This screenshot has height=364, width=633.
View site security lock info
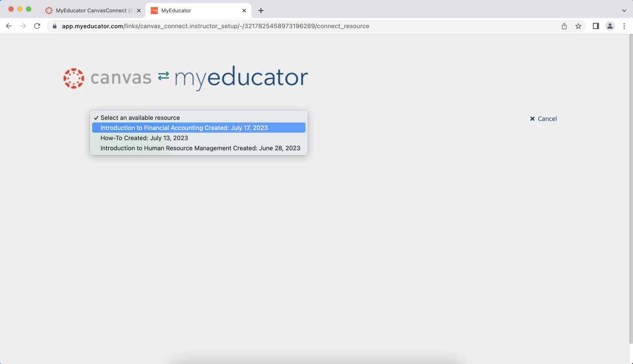[x=55, y=26]
